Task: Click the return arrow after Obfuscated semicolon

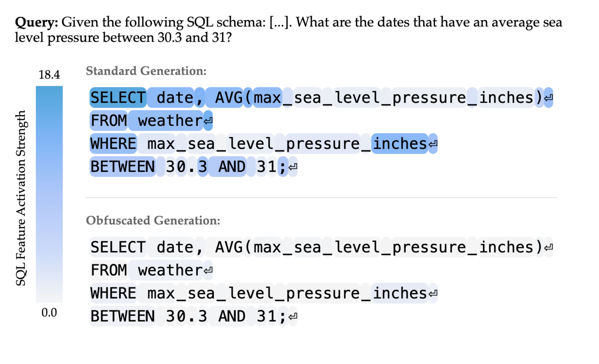Action: click(x=293, y=316)
